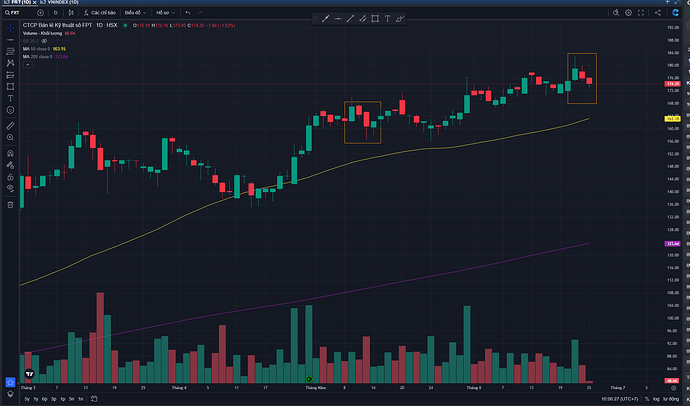Open the forecasting and measurement tools
690x406 pixels.
(10, 75)
